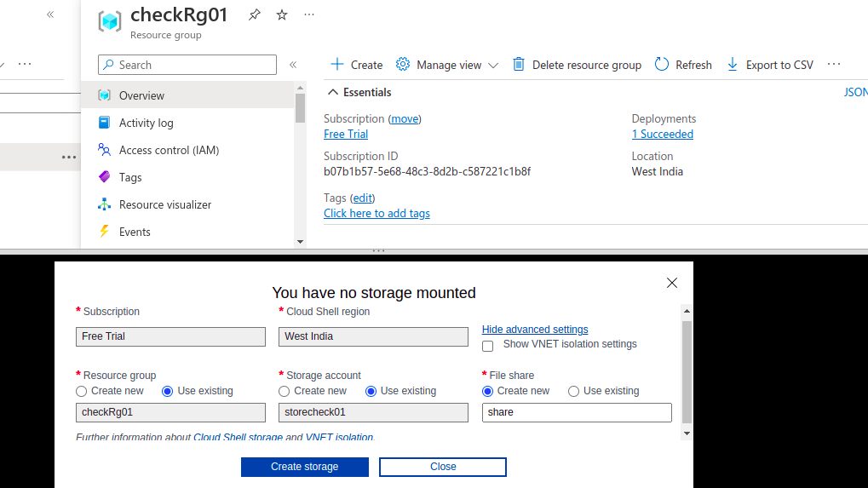Select Create new for Resource group
The width and height of the screenshot is (868, 488).
82,391
